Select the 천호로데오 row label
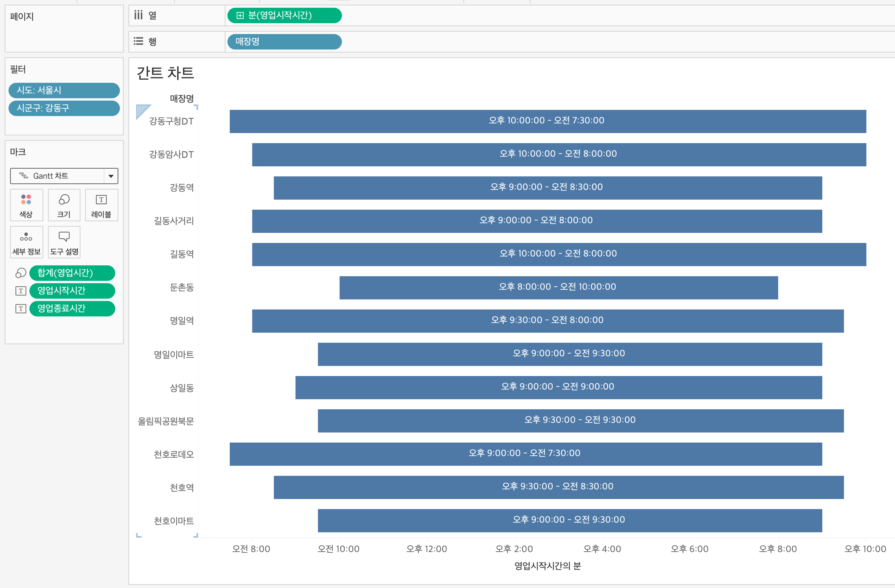The height and width of the screenshot is (588, 895). point(174,455)
